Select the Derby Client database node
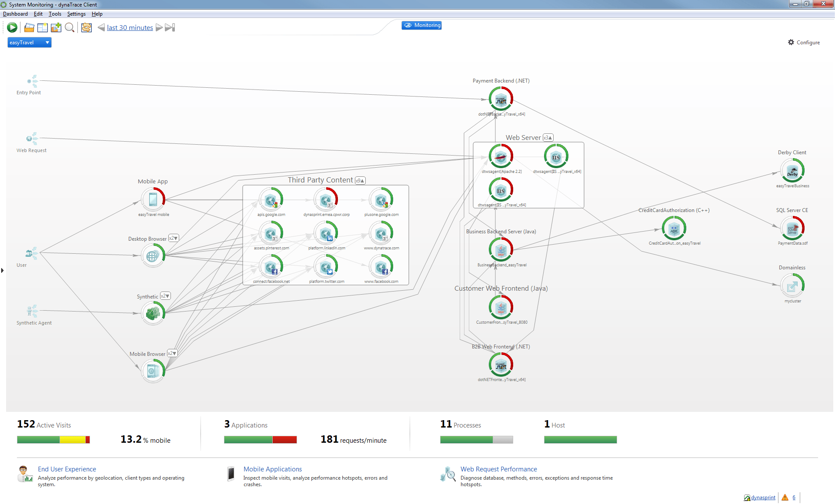The image size is (835, 504). (792, 171)
